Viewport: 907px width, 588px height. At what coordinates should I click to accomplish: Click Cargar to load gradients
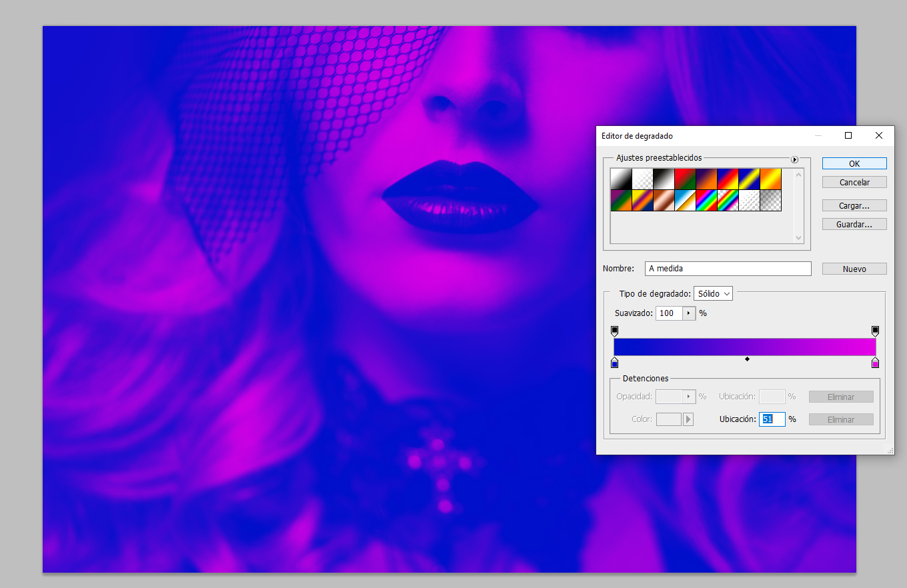tap(854, 205)
